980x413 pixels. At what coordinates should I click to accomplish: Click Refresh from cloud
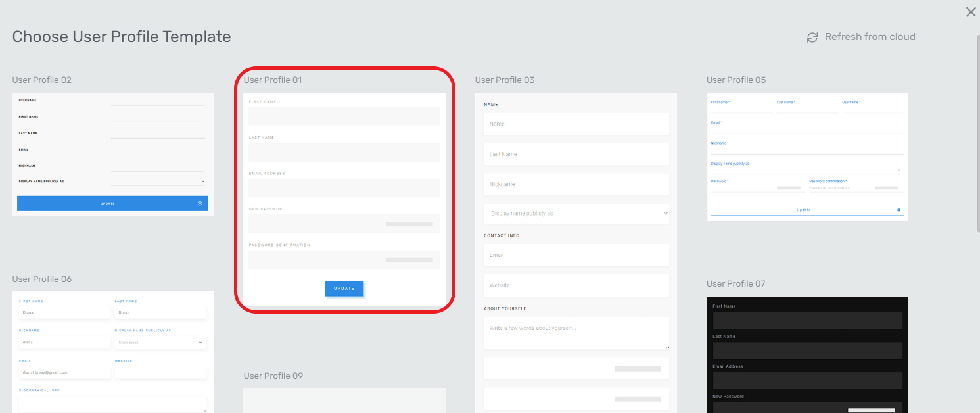(861, 37)
